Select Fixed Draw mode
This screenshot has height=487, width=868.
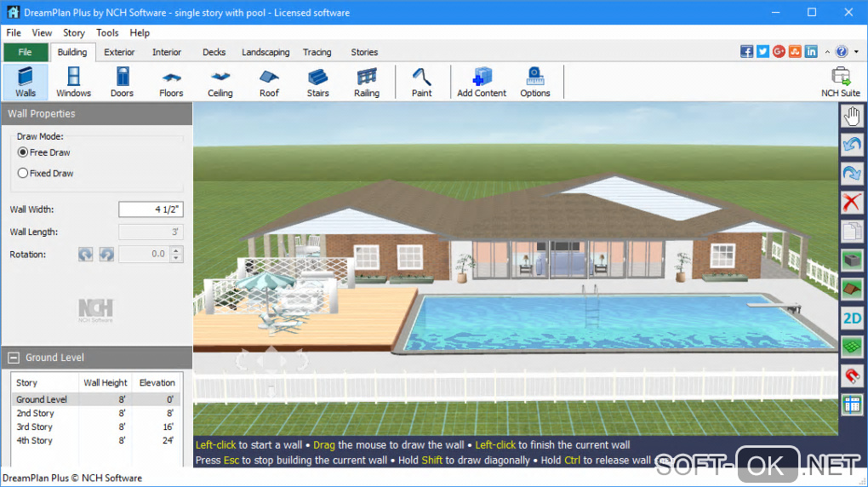46,174
